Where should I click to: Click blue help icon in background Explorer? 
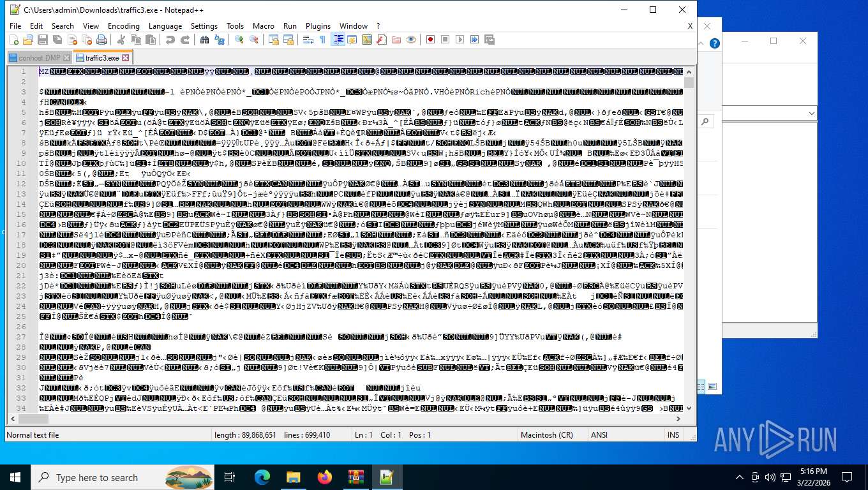(x=715, y=43)
